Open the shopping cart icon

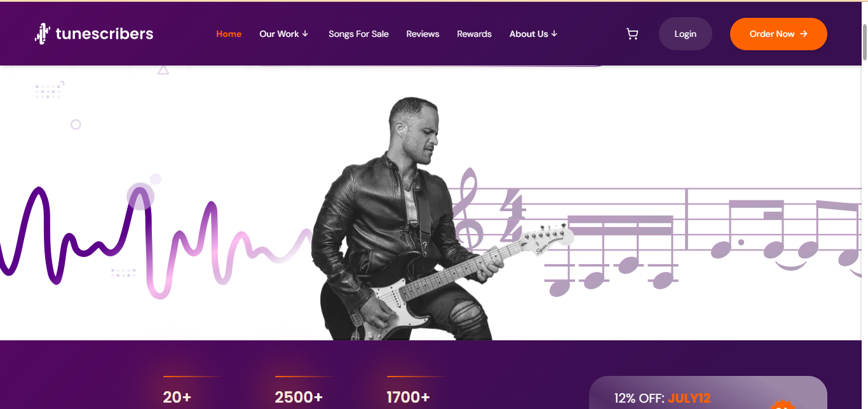(632, 34)
